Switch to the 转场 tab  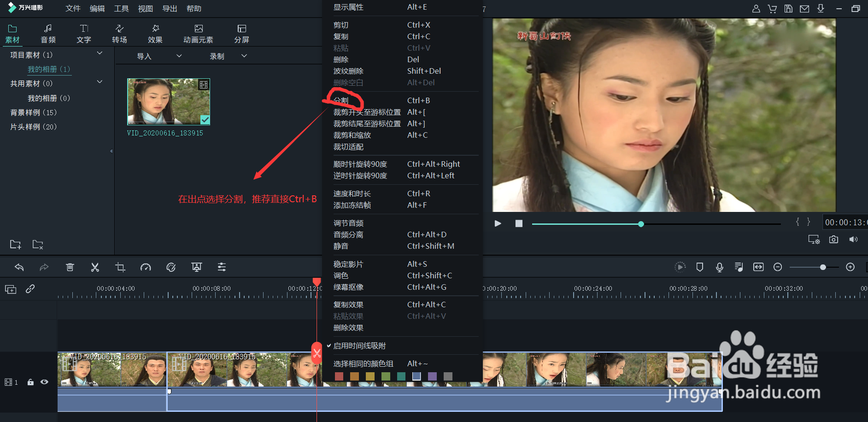tap(119, 34)
